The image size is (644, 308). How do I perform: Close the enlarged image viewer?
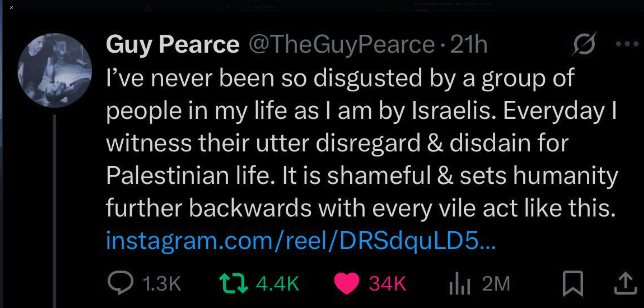11,8
